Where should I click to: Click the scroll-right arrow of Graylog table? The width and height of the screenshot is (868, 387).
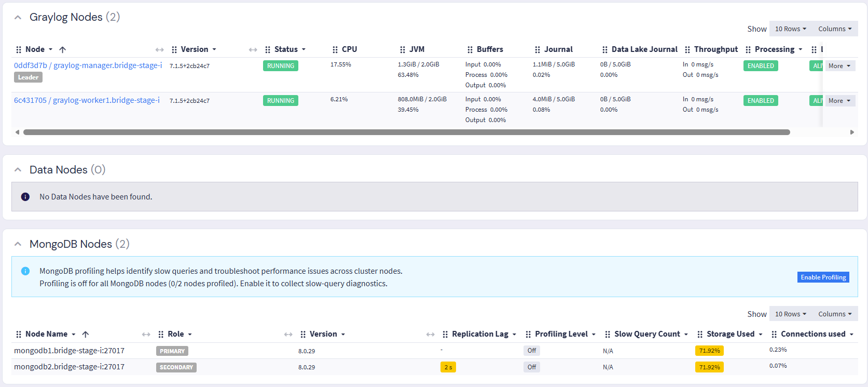coord(852,132)
